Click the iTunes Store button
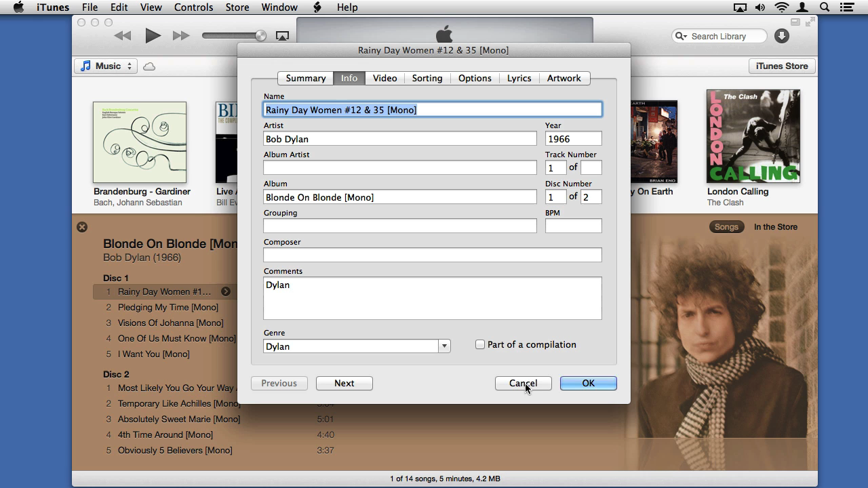Viewport: 868px width, 488px height. click(782, 66)
